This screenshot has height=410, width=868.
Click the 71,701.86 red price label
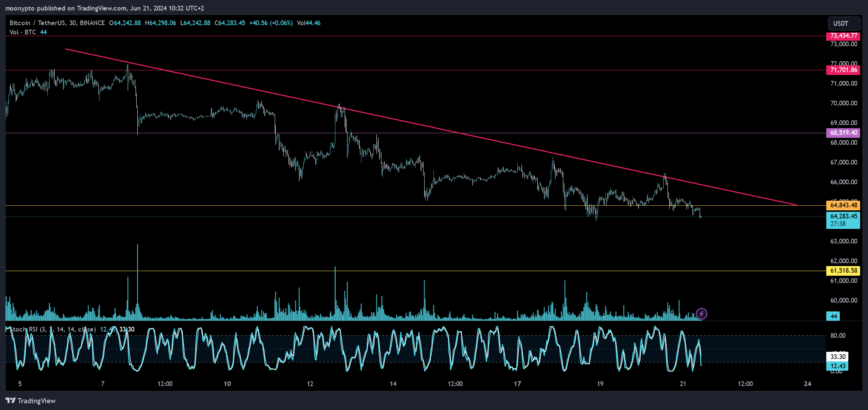pyautogui.click(x=843, y=70)
